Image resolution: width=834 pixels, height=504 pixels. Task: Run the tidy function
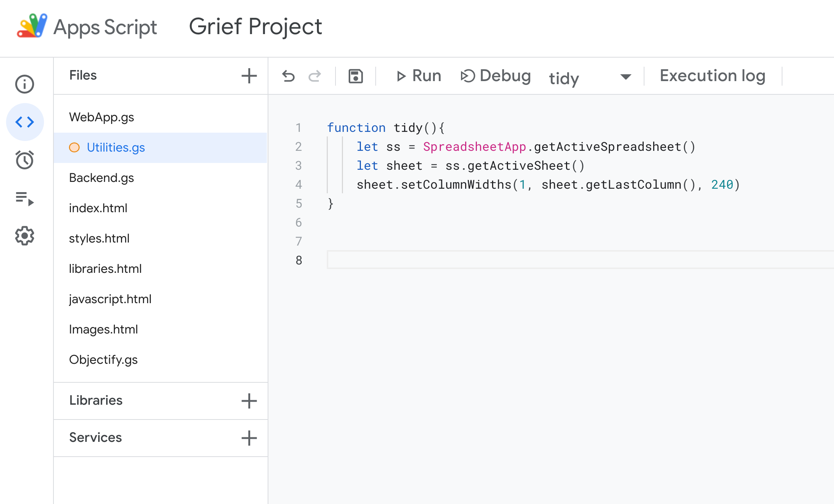point(419,76)
